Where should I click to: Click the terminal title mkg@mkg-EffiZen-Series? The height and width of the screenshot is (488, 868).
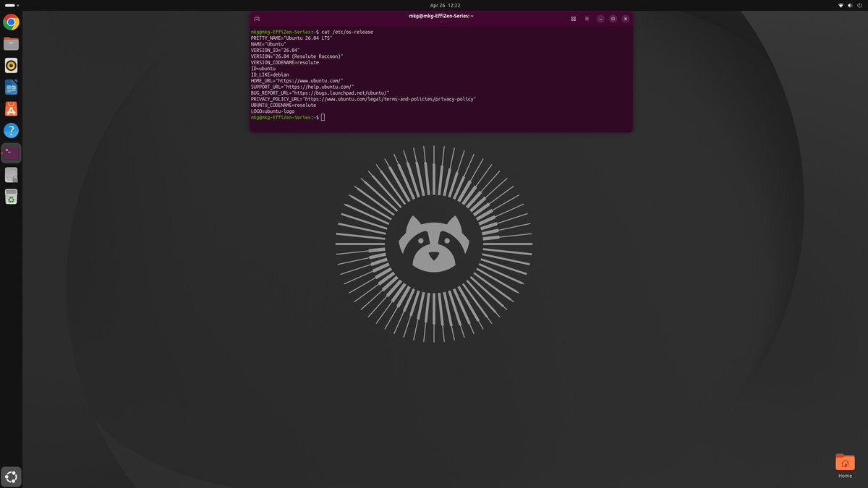441,16
